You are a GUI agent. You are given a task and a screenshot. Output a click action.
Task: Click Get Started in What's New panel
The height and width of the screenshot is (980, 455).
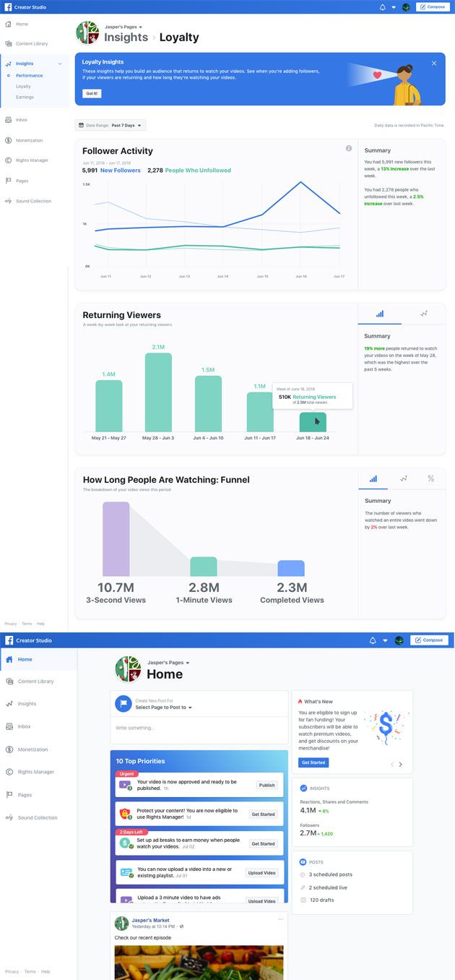313,762
